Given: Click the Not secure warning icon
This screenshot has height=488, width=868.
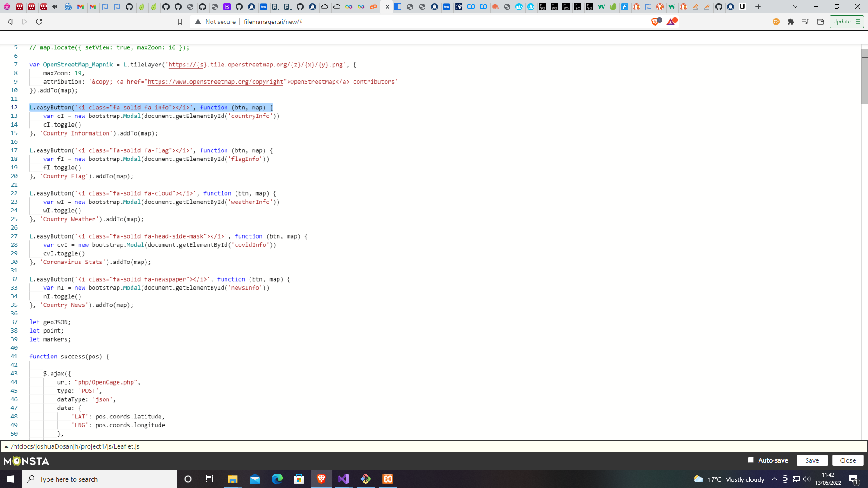Looking at the screenshot, I should tap(199, 21).
